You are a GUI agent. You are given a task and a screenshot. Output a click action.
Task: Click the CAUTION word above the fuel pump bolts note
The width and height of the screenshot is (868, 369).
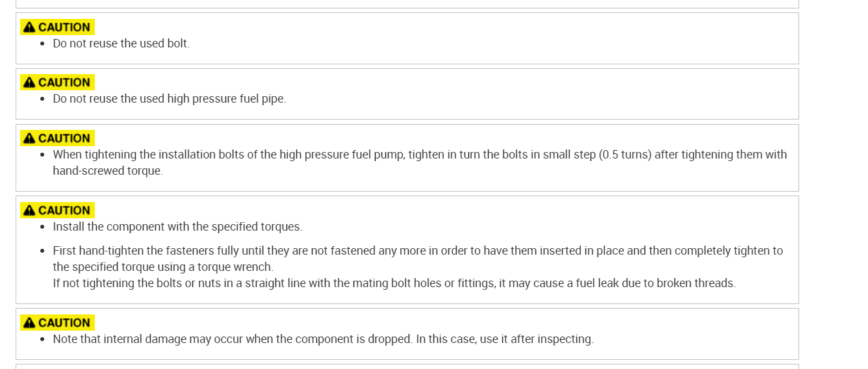[x=64, y=138]
